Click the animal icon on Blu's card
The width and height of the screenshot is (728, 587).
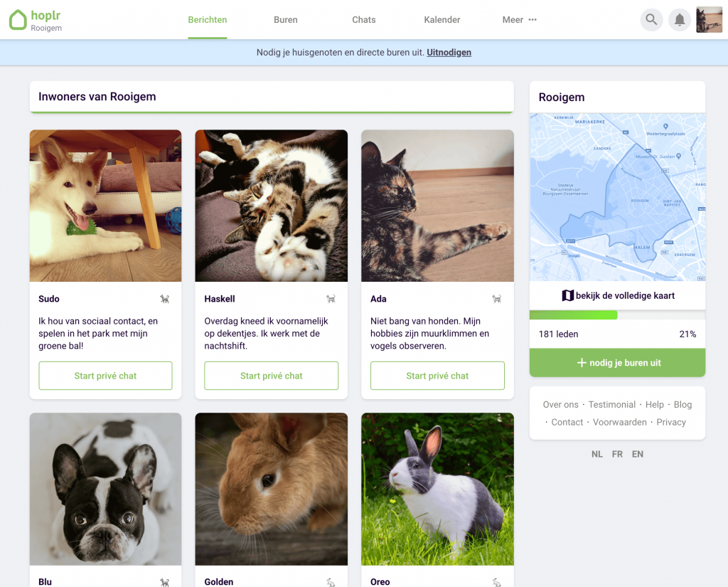164,582
